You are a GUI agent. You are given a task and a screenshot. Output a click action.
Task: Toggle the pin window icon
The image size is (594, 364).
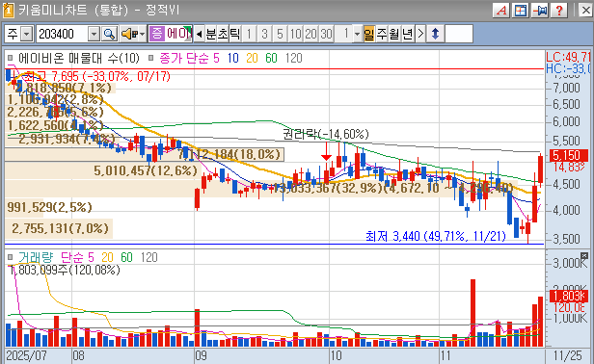pos(540,11)
